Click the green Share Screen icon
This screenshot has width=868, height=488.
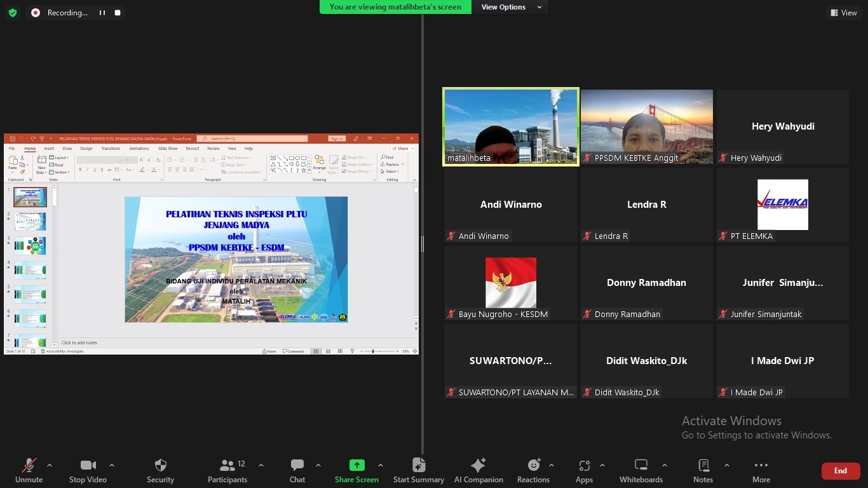coord(356,465)
